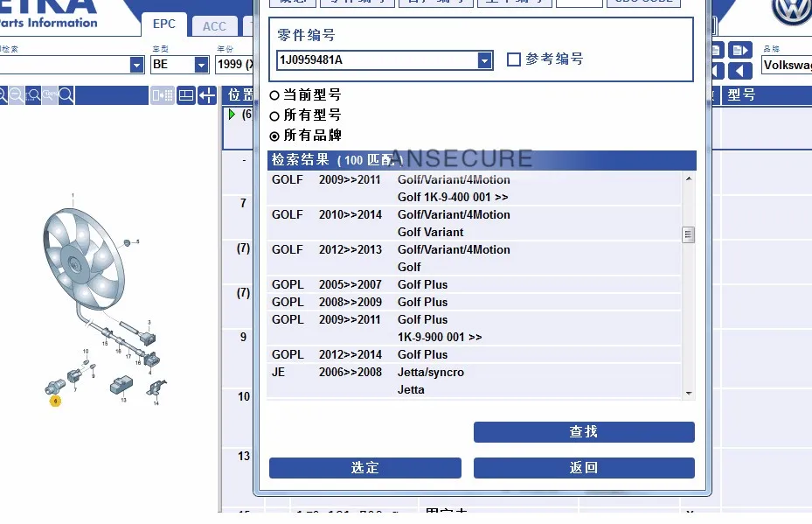The image size is (812, 524).
Task: Click the results list scroll-down arrow
Action: 688,394
